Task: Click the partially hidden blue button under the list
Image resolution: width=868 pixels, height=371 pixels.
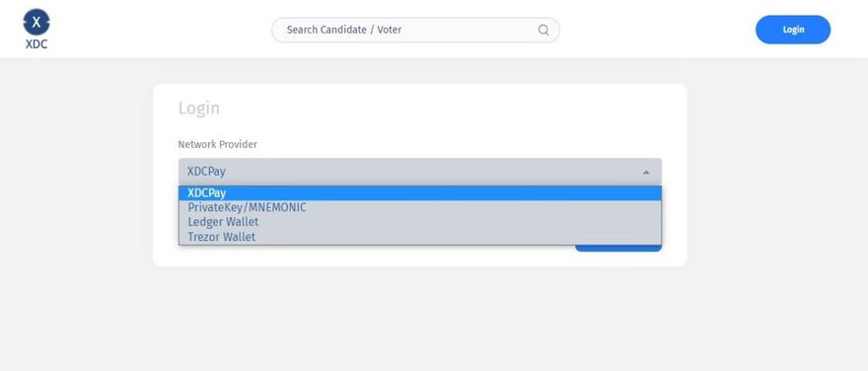Action: [x=617, y=248]
